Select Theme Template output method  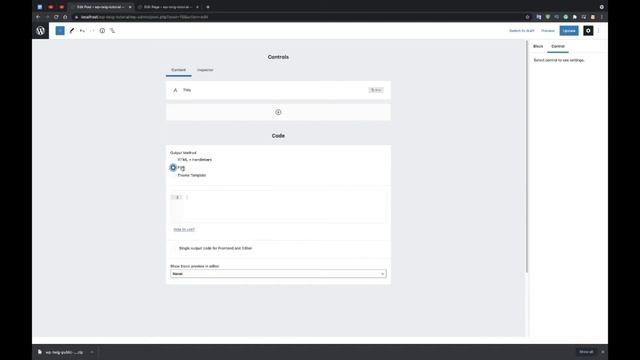173,175
